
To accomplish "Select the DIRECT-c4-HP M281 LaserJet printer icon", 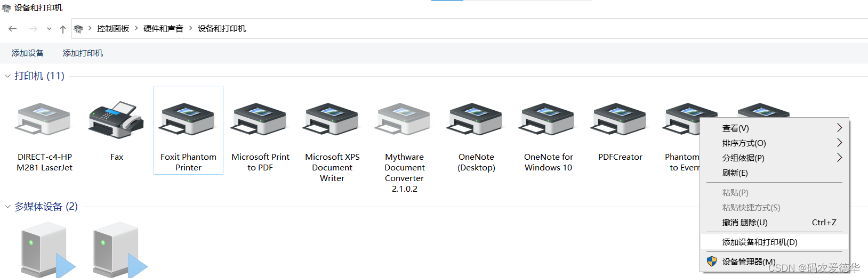I will click(44, 119).
